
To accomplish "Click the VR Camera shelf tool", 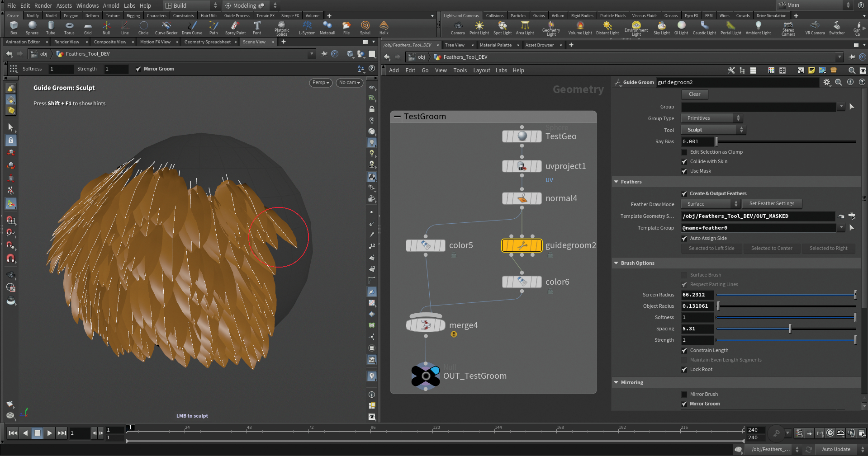I will (815, 28).
